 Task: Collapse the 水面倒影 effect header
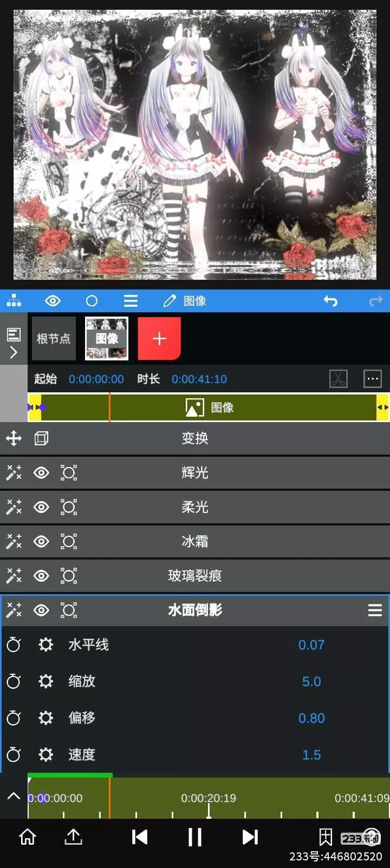[x=195, y=610]
